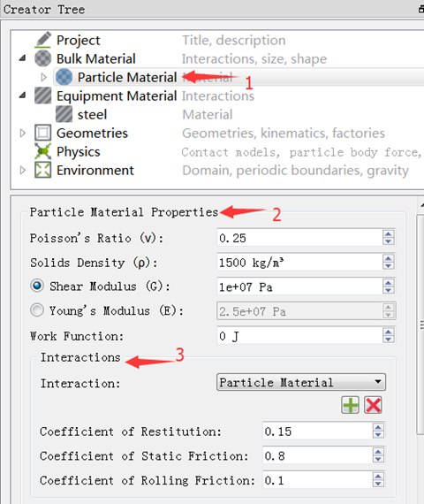The height and width of the screenshot is (504, 424).
Task: Click the 'Geometries, kinematics, factories' description text
Action: 284,133
